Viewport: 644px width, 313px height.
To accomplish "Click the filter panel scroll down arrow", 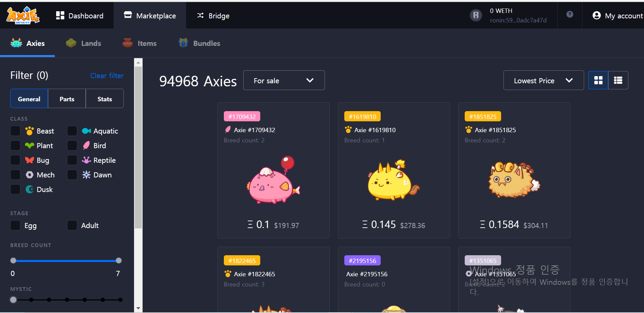I will click(138, 308).
